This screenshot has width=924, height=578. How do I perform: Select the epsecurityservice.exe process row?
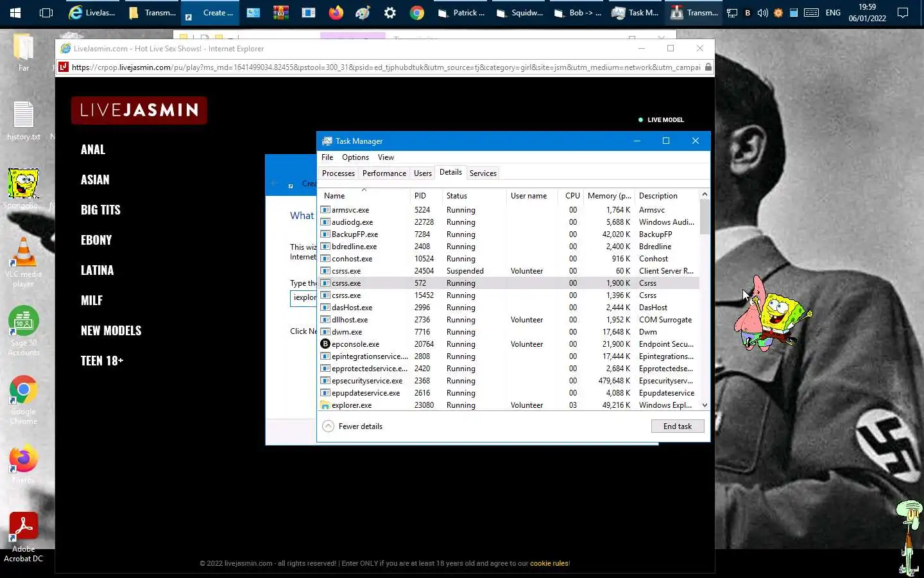pos(509,381)
